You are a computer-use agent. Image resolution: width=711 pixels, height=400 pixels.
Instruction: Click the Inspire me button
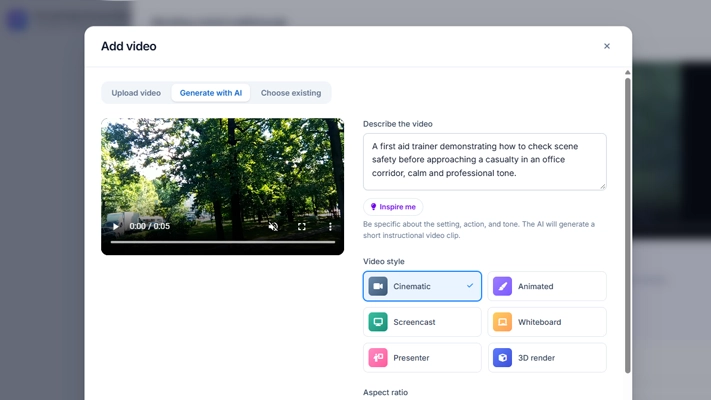(x=393, y=207)
